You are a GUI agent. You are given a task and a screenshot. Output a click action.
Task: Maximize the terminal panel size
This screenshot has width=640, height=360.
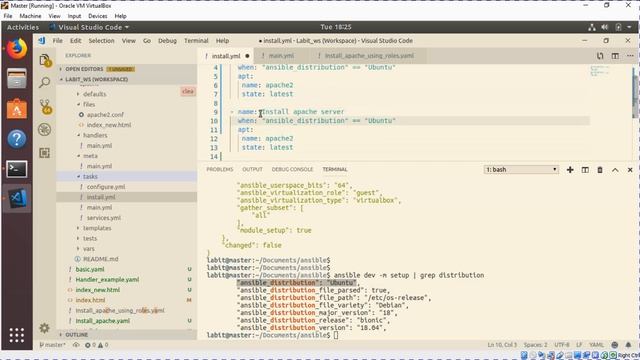pos(615,170)
